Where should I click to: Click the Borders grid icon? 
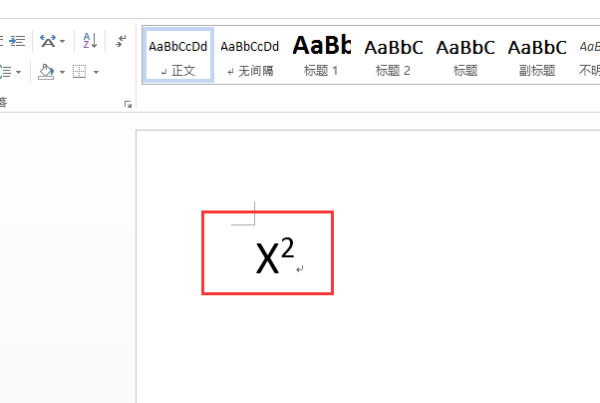[80, 72]
